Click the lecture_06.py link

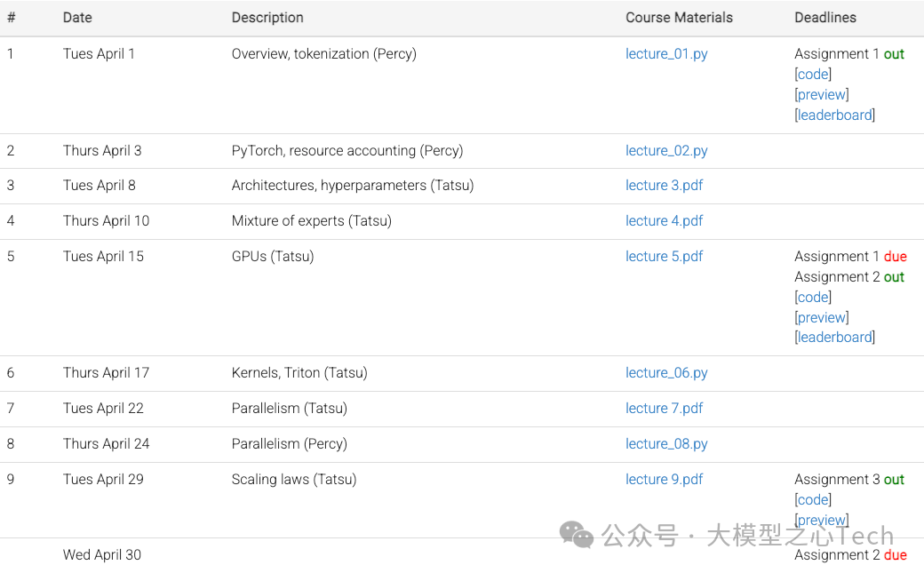tap(666, 373)
